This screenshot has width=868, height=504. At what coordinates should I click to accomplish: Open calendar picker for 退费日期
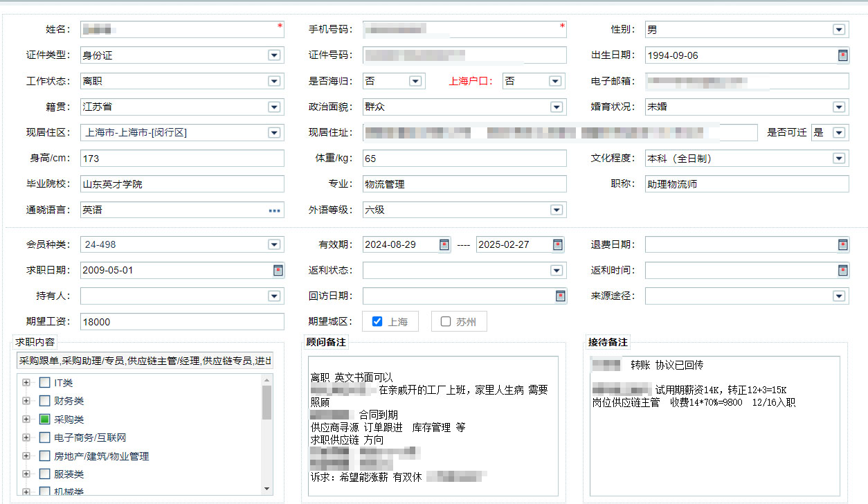click(842, 244)
